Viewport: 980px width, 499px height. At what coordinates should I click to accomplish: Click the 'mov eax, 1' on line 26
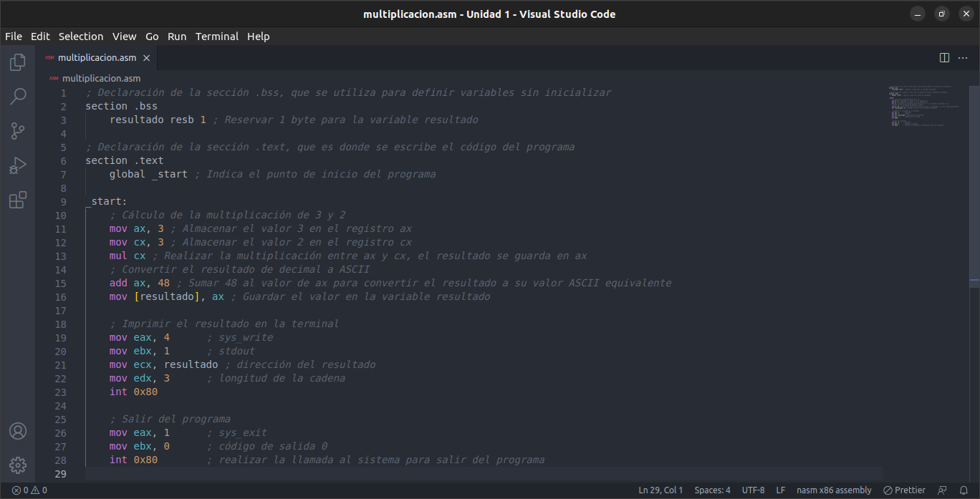140,433
